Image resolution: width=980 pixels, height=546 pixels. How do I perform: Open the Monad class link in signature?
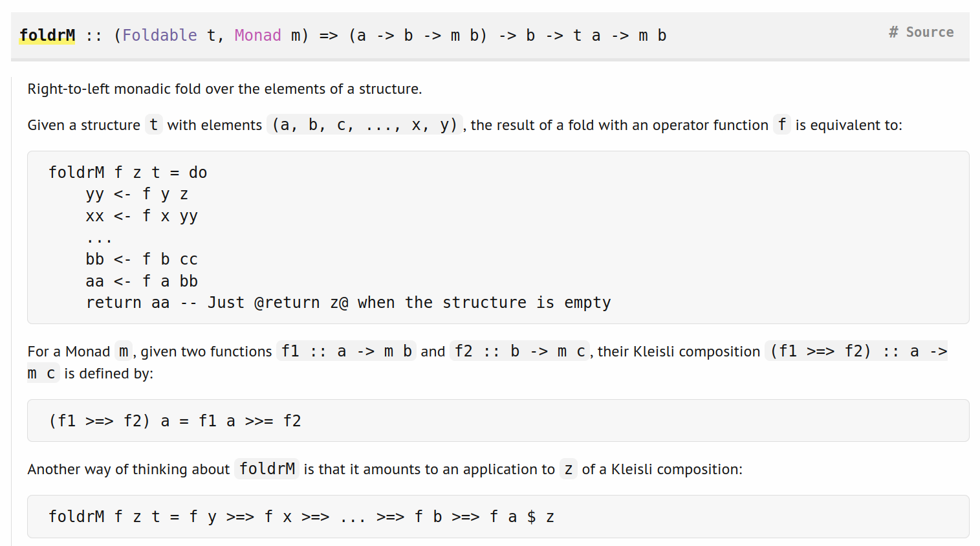[257, 35]
